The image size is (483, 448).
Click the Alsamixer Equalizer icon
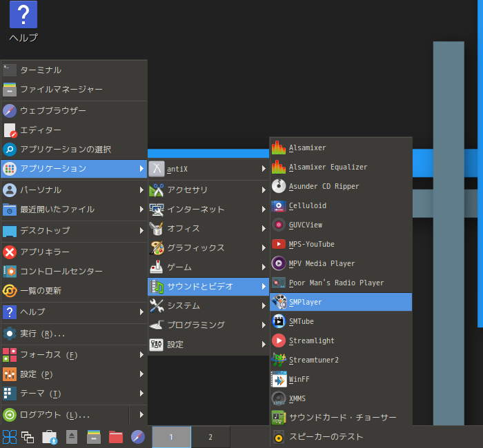(x=279, y=167)
